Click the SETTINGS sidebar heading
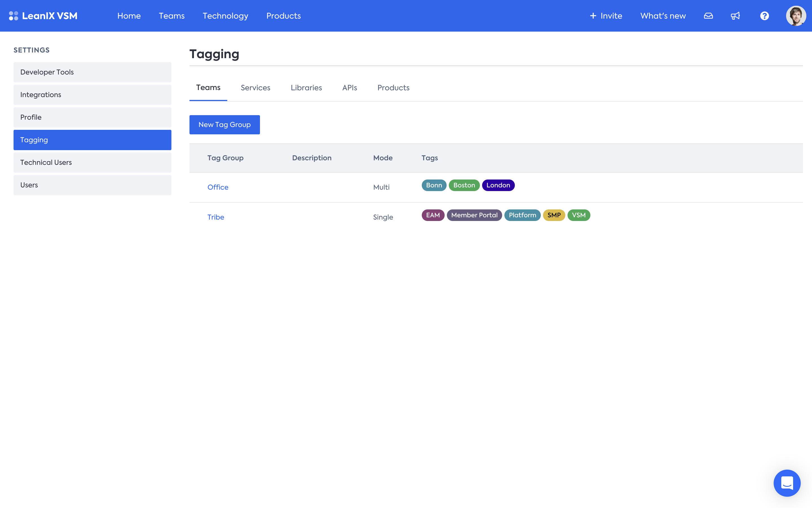The height and width of the screenshot is (508, 812). click(x=32, y=50)
